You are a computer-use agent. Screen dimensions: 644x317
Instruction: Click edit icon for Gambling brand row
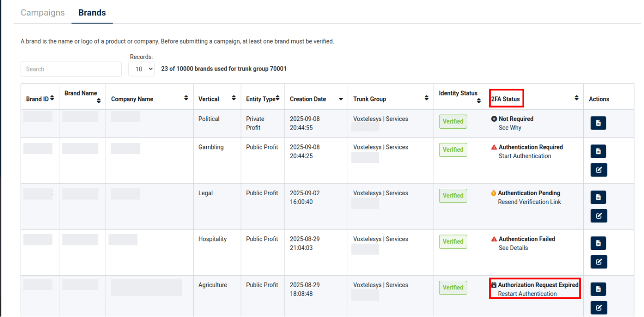598,170
